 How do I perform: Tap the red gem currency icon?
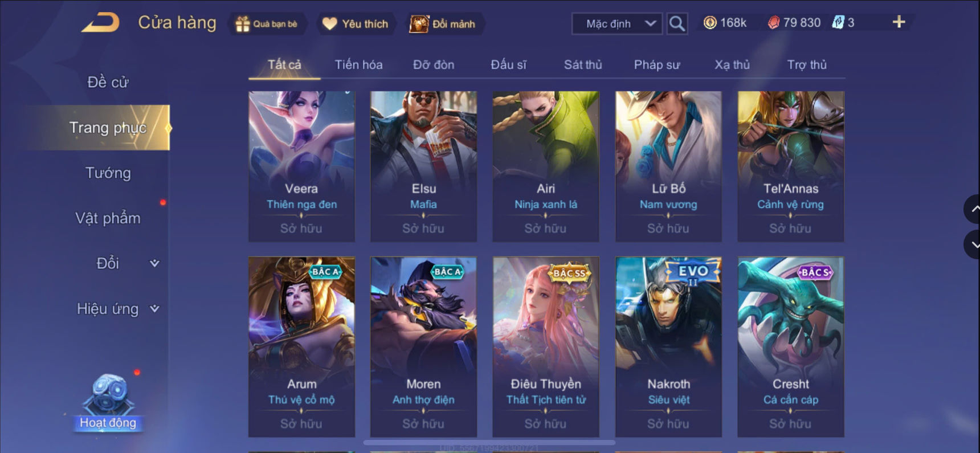tap(773, 23)
